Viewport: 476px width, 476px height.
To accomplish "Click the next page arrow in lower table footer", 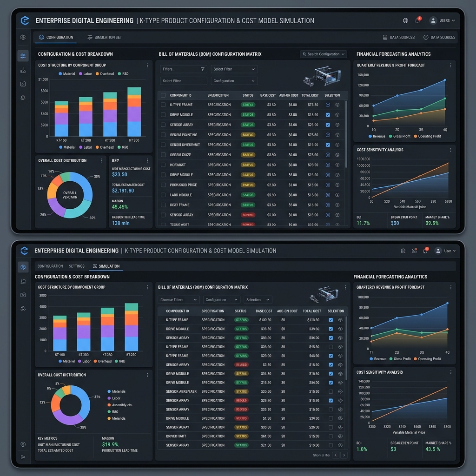I will [x=344, y=455].
